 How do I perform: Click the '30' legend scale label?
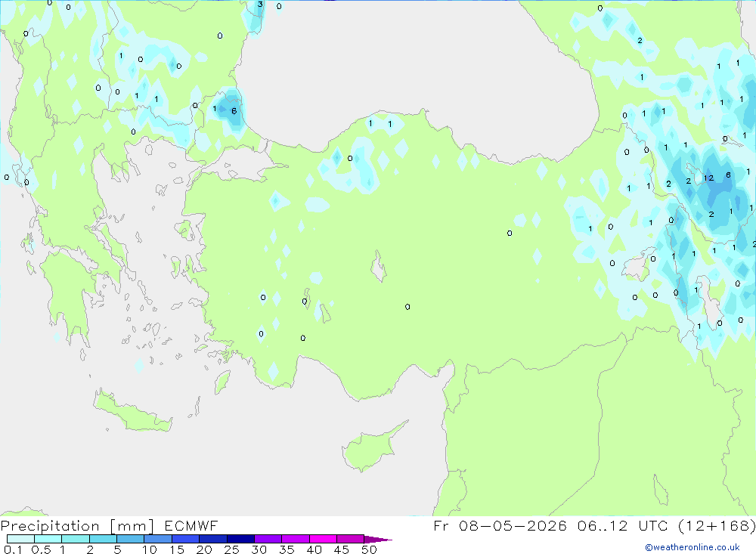(259, 549)
